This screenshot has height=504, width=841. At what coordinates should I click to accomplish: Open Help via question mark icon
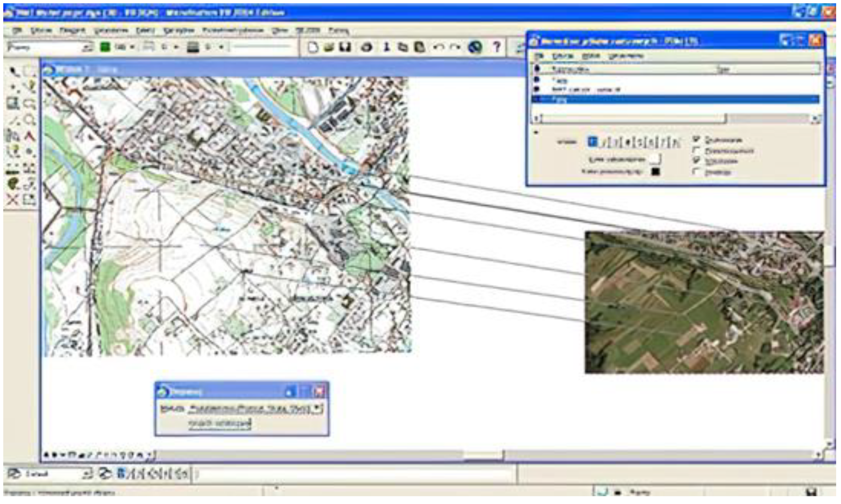click(x=497, y=47)
